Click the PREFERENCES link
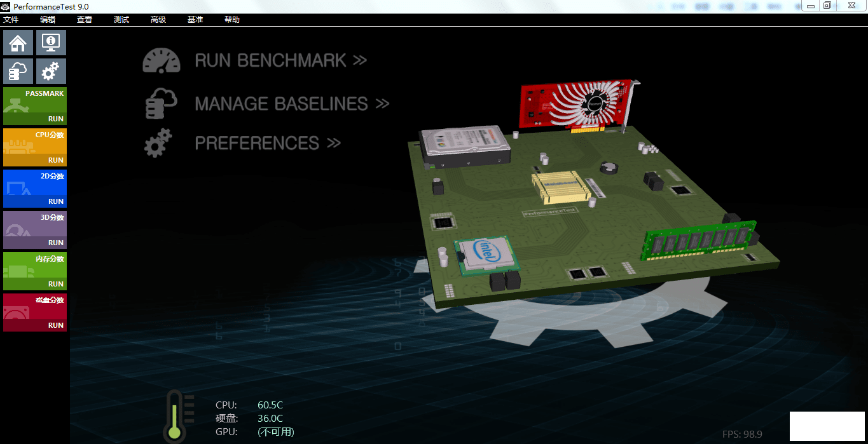868x444 pixels. pos(268,143)
